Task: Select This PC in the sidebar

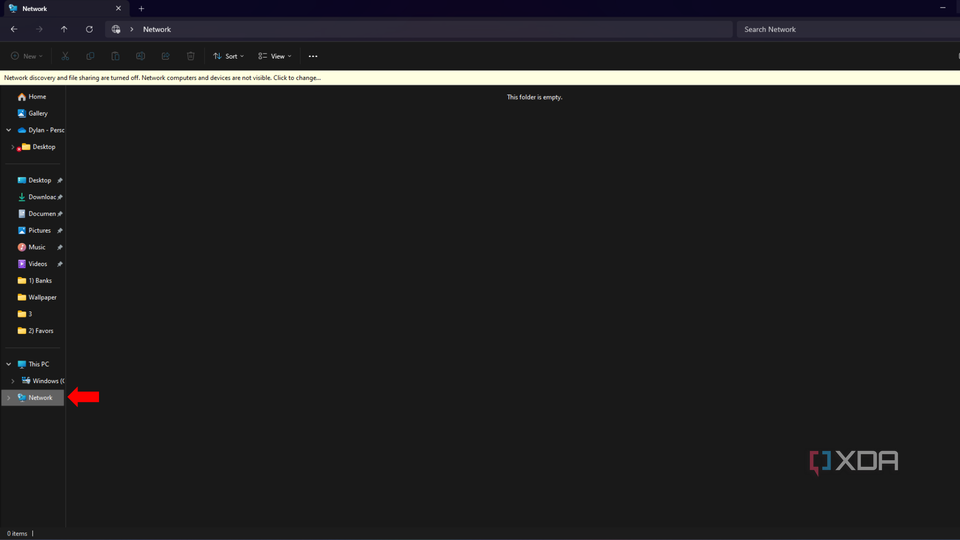Action: tap(33, 364)
